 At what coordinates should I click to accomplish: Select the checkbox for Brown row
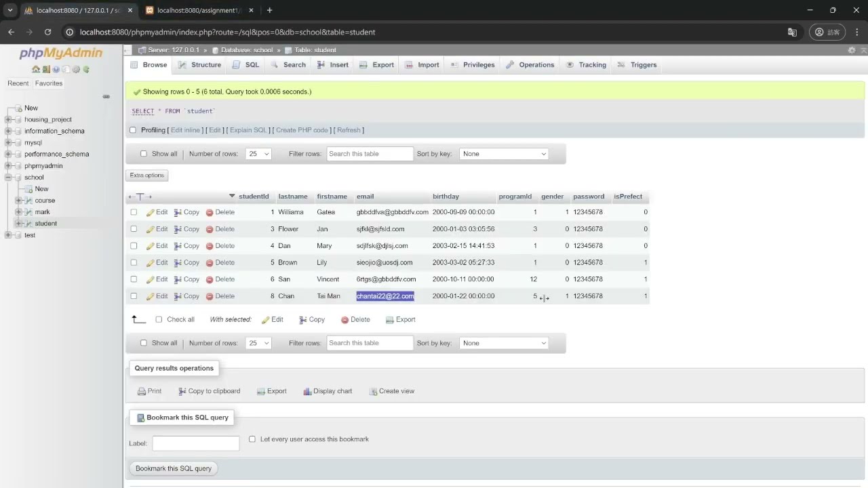point(134,262)
